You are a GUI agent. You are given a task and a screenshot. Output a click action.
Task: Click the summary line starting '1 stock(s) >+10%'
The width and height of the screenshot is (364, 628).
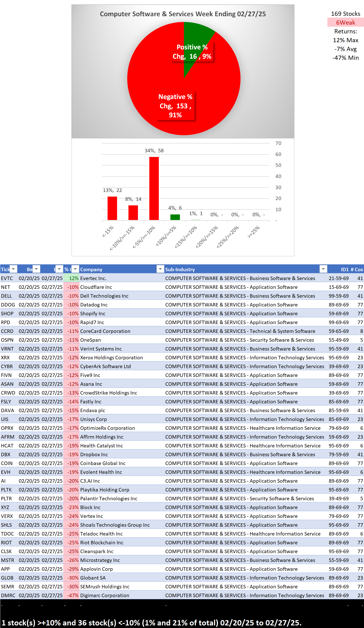point(151,622)
